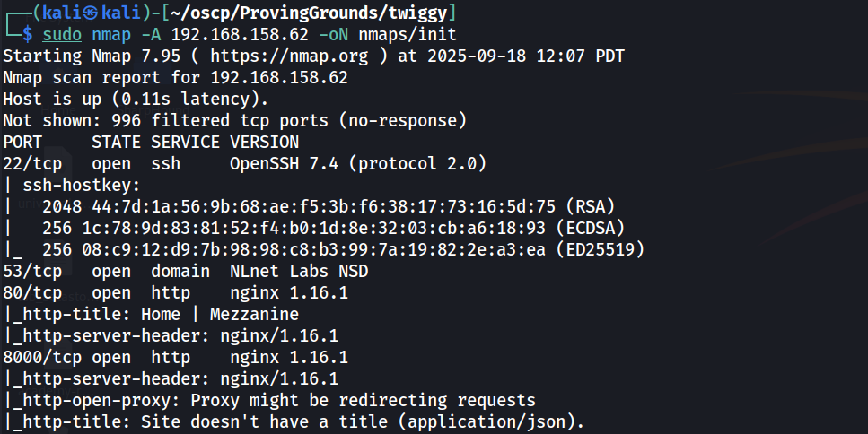Select the 80/tcp port entry
868x434 pixels.
[32, 291]
